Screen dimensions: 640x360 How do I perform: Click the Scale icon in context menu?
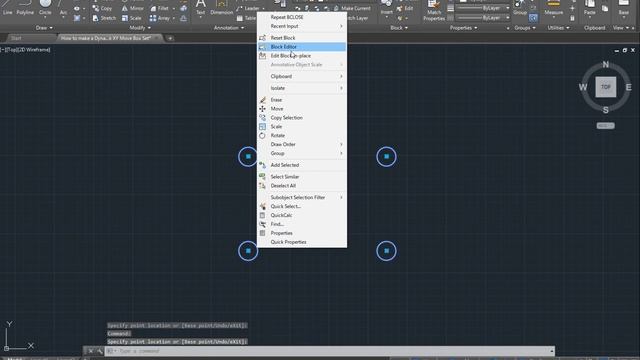[x=262, y=127]
